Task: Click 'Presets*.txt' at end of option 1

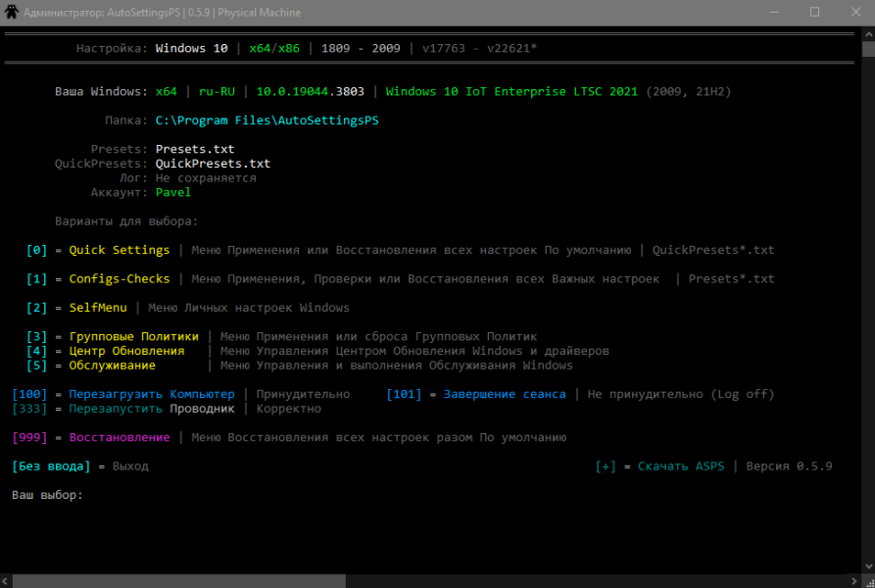Action: point(732,279)
